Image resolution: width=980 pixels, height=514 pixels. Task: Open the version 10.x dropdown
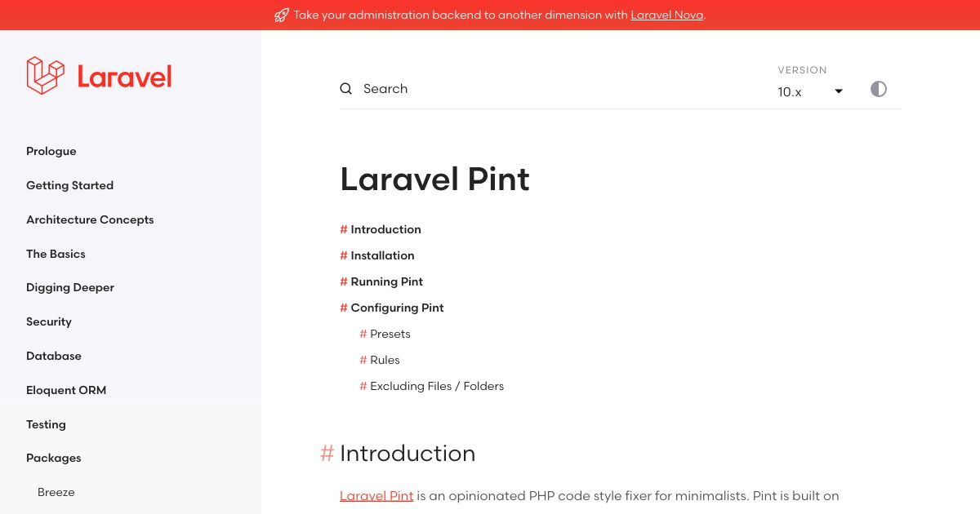[x=808, y=91]
